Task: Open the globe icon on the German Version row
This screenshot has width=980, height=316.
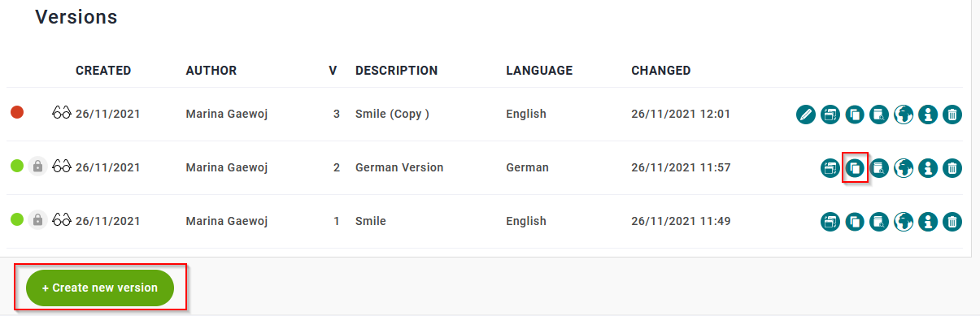Action: pos(904,168)
